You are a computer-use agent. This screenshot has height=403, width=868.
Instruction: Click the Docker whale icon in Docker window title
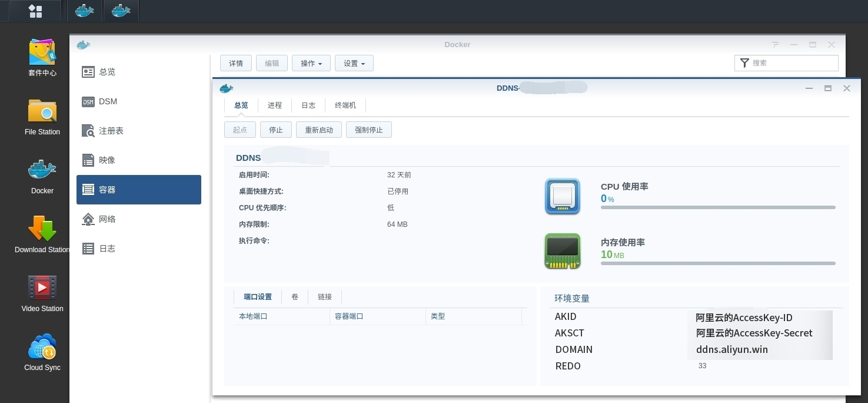click(83, 45)
